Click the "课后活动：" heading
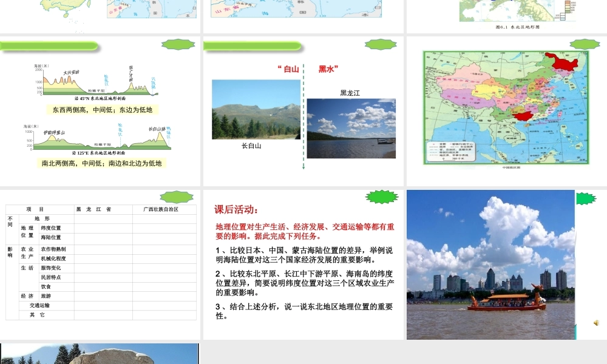Viewport: 607px width, 364px height. point(237,210)
